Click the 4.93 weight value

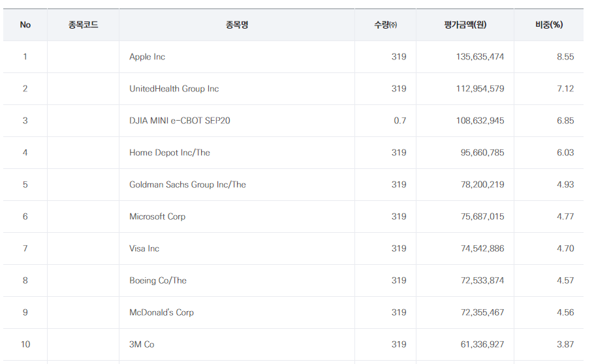[x=565, y=185]
